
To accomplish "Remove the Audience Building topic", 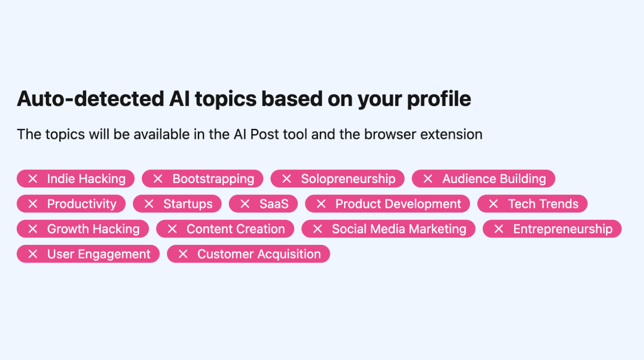I will pyautogui.click(x=428, y=179).
